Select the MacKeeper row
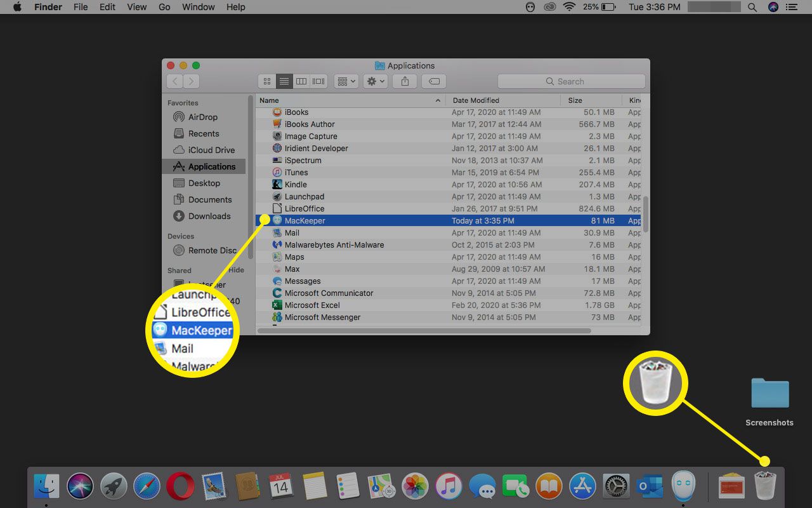The height and width of the screenshot is (508, 812). pyautogui.click(x=448, y=220)
